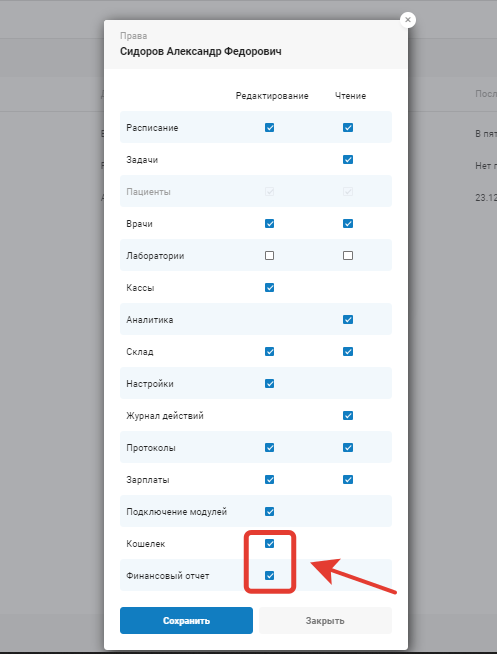Toggle reading checkbox for Зарплаты
Image resolution: width=497 pixels, height=654 pixels.
coord(348,480)
